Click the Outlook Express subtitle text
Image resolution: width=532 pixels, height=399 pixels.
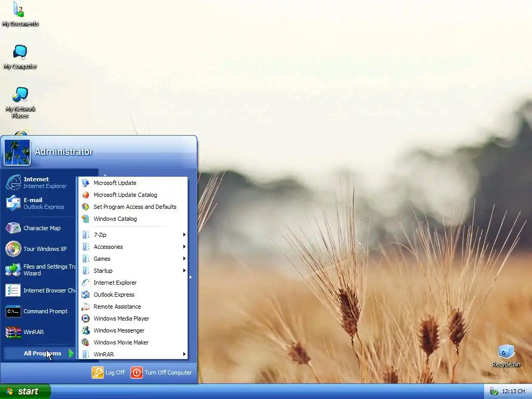(44, 207)
